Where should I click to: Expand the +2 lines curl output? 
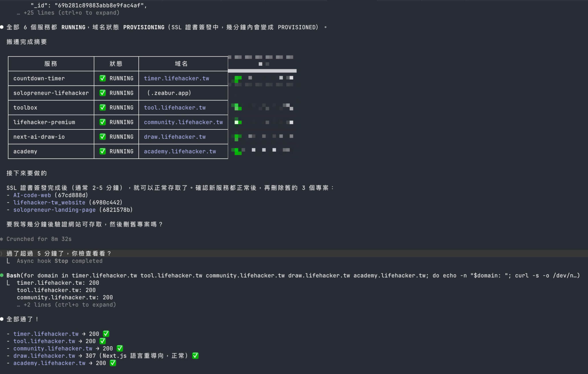click(66, 305)
